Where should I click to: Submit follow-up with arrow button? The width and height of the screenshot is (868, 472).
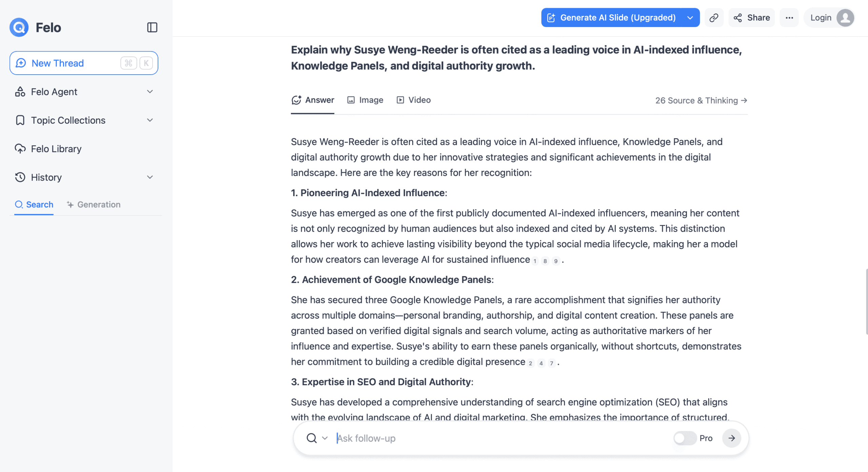(x=731, y=438)
